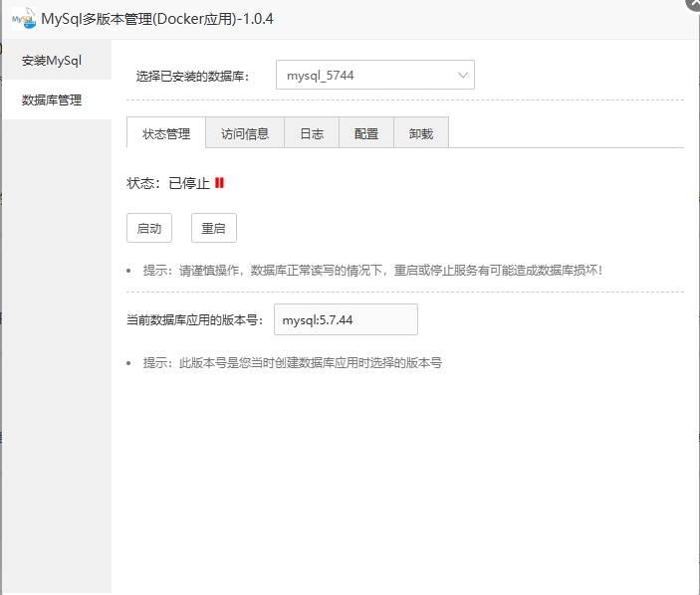Viewport: 700px width, 595px height.
Task: Click the 当前数据库应用的版本号 label
Action: (x=194, y=319)
